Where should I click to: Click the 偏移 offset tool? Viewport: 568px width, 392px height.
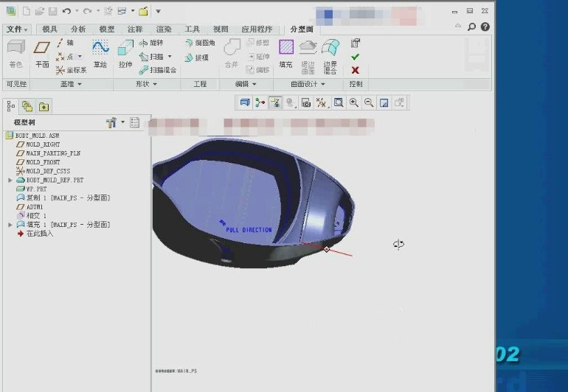click(258, 70)
